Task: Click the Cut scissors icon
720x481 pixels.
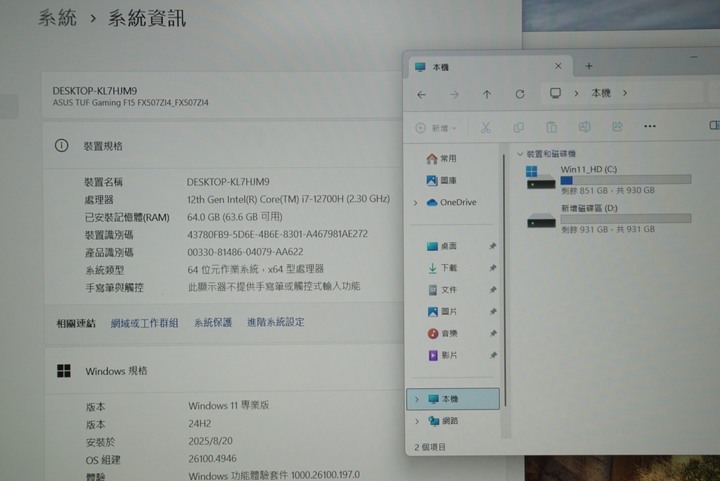Action: (x=486, y=128)
